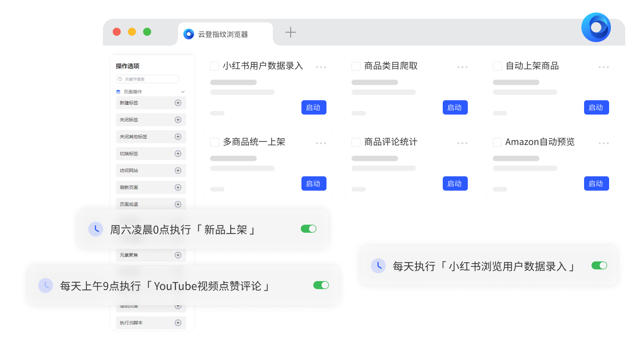Screen dimensions: 644x358
Task: Open the new tab plus button
Action: [291, 32]
